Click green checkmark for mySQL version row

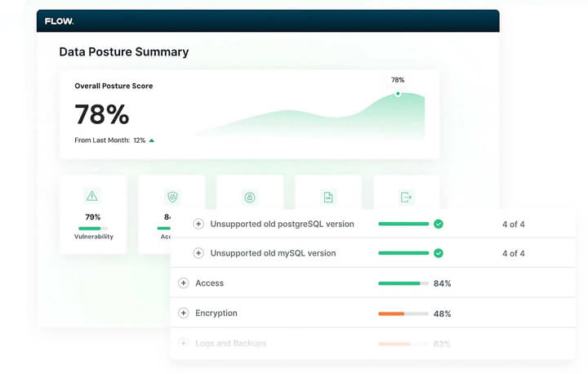(x=439, y=253)
